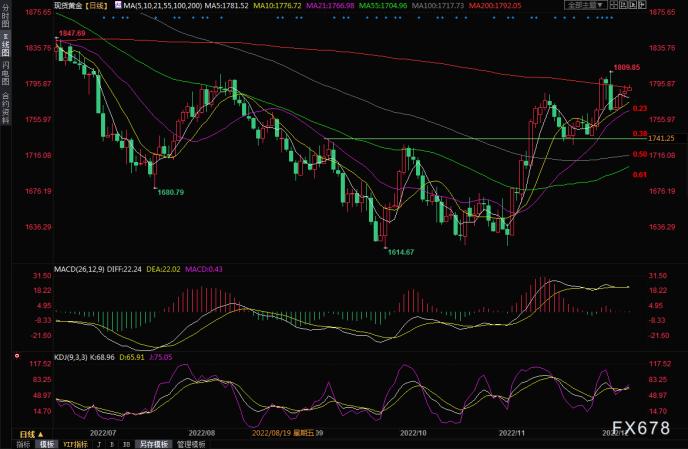Click the BB template button

(126, 444)
